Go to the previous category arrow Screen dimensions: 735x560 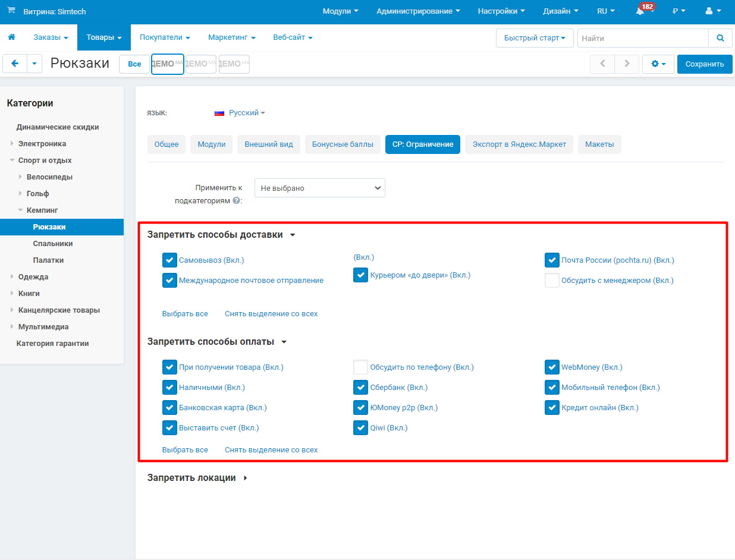pyautogui.click(x=602, y=64)
